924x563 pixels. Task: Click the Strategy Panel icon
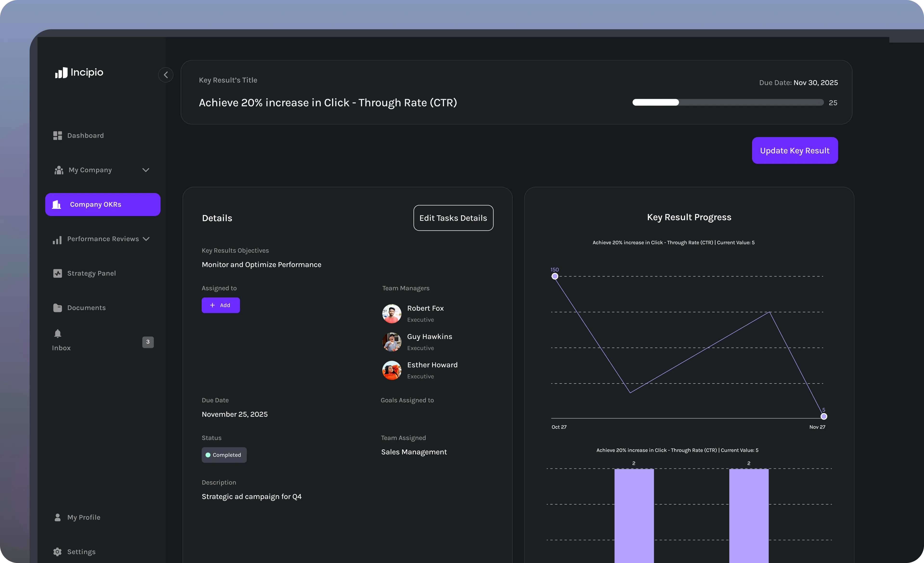(57, 273)
